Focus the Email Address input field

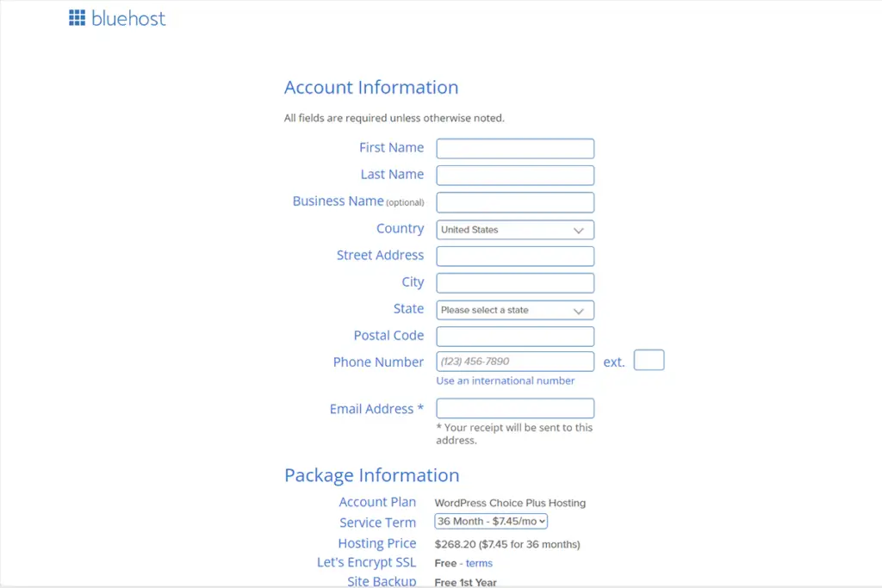click(x=515, y=408)
